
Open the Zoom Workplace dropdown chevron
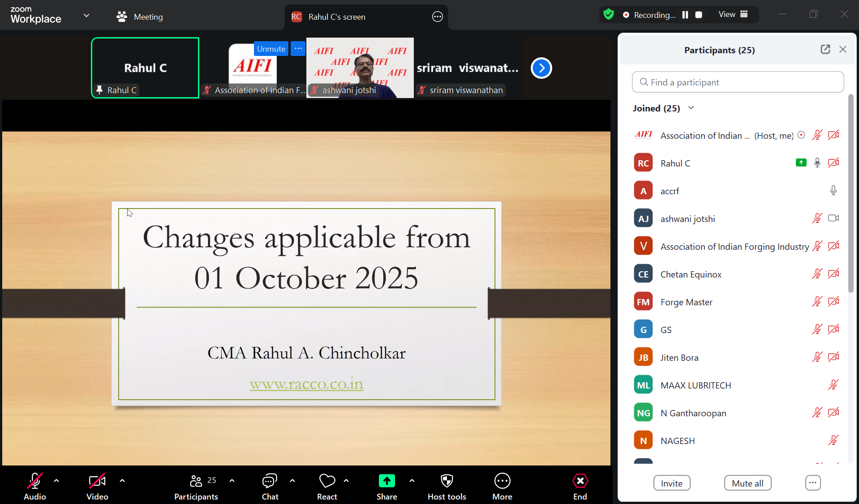86,16
